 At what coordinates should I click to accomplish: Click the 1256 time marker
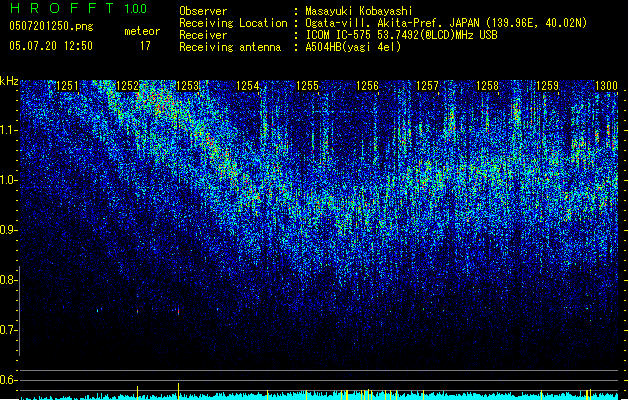367,86
